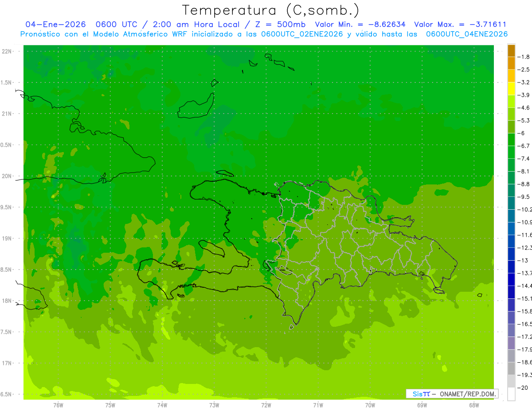Click the '0600UTC_02ENE2026' initialization timestamp
This screenshot has height=411, width=532.
(302, 34)
